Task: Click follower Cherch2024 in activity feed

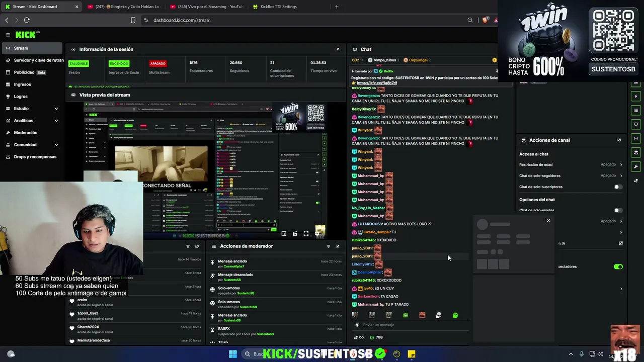Action: pos(88,327)
